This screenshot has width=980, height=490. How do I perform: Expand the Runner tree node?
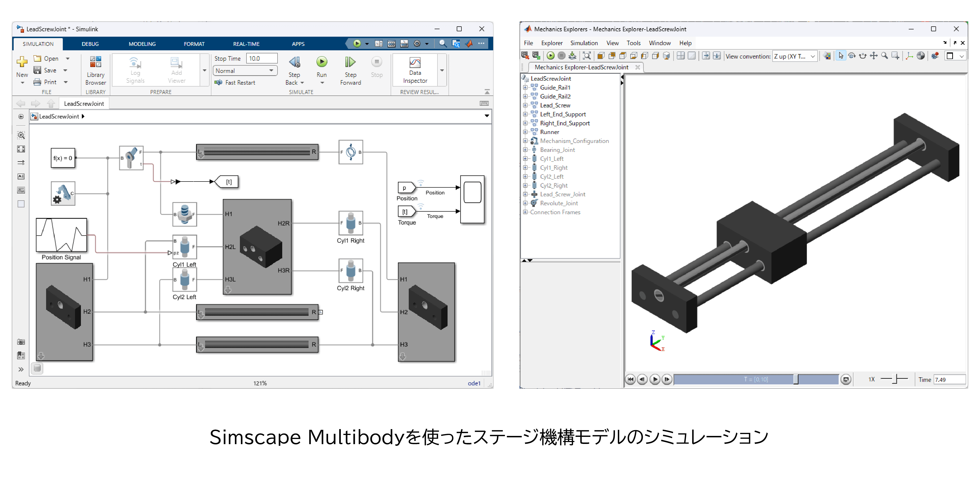tap(525, 132)
